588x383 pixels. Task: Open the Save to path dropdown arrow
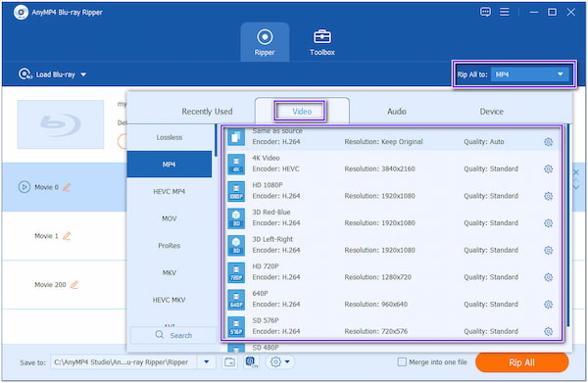tap(206, 362)
